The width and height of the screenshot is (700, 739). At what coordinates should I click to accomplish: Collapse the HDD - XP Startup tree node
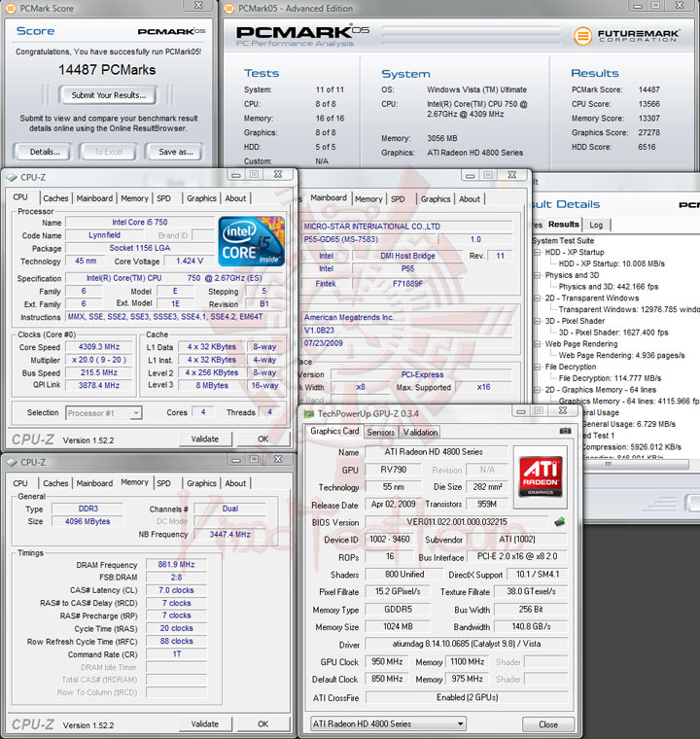click(x=537, y=252)
